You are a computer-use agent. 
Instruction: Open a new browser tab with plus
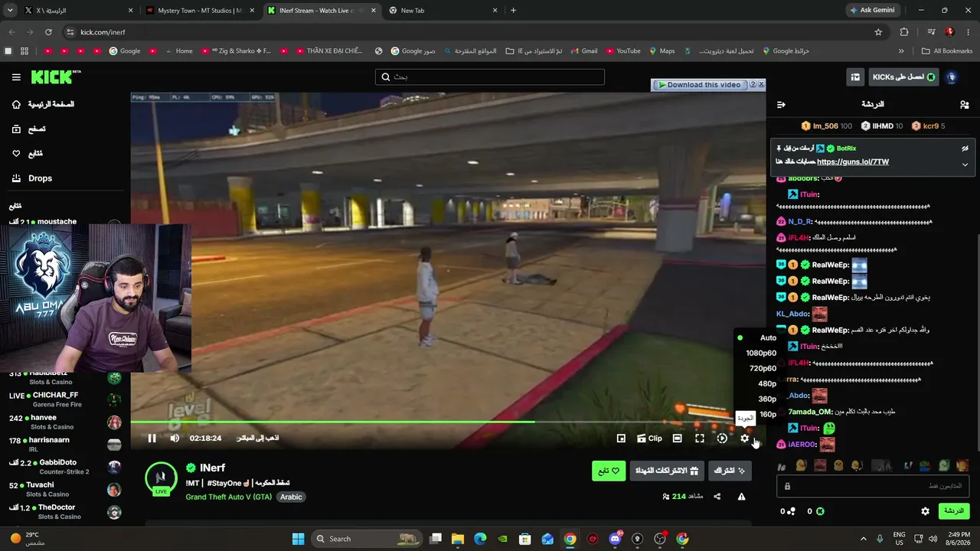(513, 11)
